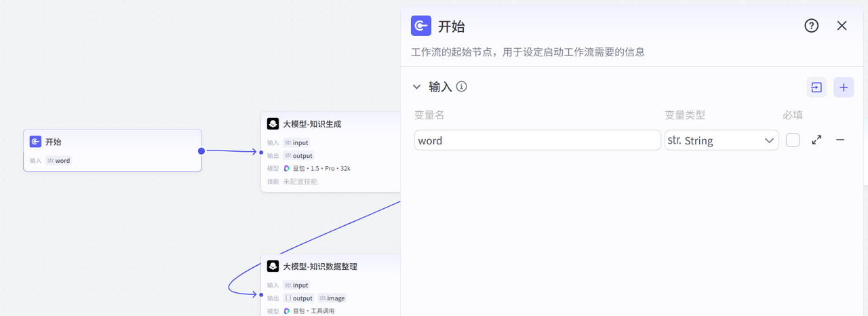
Task: Click the output tag in 知识生成 node
Action: coord(298,155)
